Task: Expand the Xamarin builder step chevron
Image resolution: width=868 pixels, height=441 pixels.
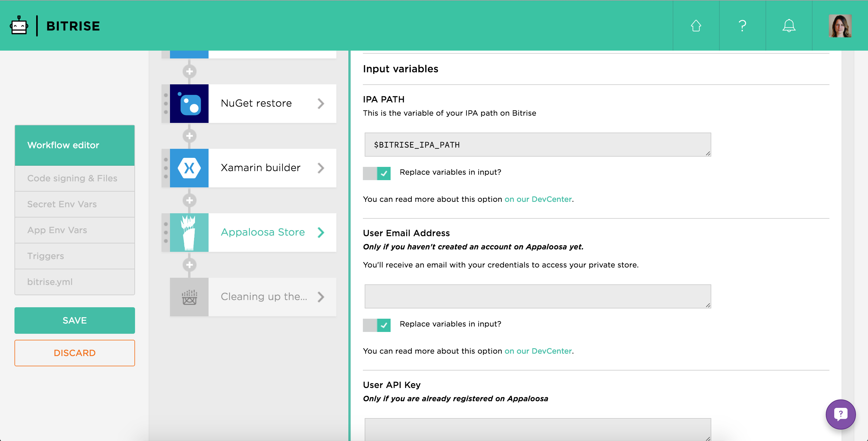Action: [321, 168]
